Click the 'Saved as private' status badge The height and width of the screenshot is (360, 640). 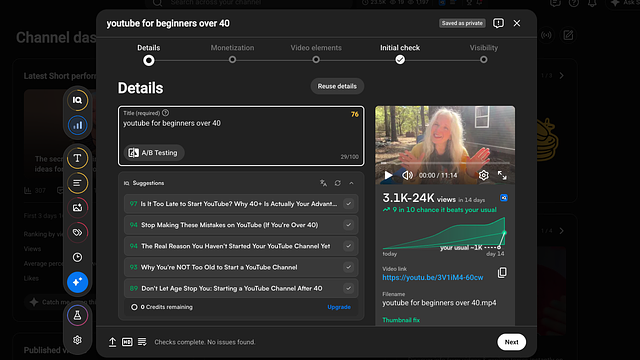[462, 23]
